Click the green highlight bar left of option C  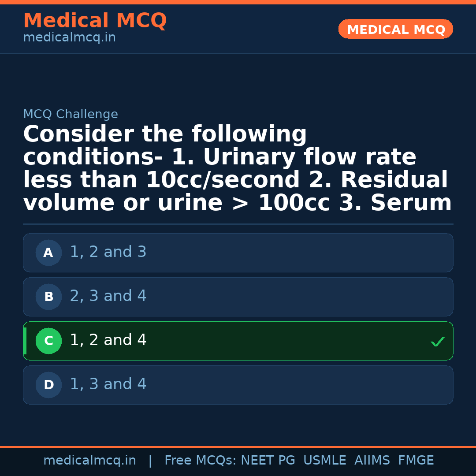point(25,341)
